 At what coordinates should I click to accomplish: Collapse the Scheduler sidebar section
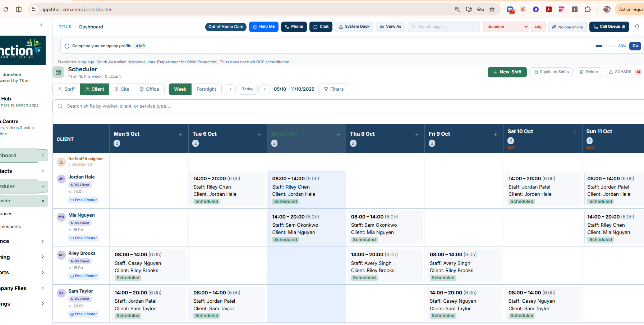pos(43,186)
